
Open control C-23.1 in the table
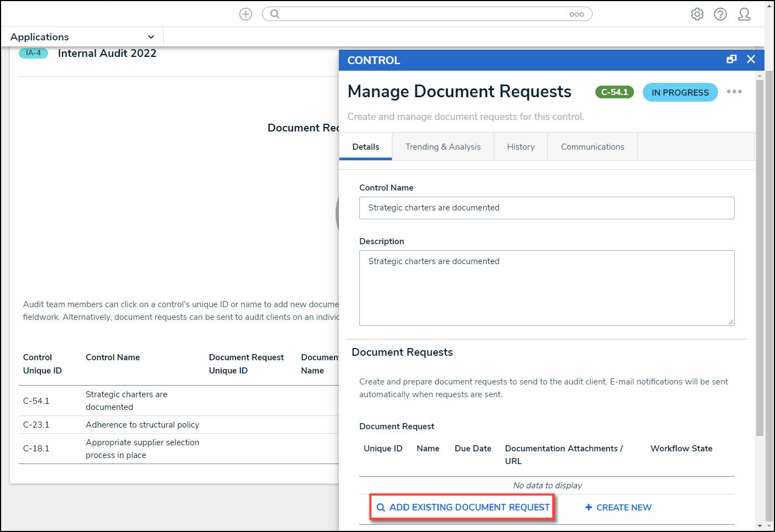[x=36, y=425]
